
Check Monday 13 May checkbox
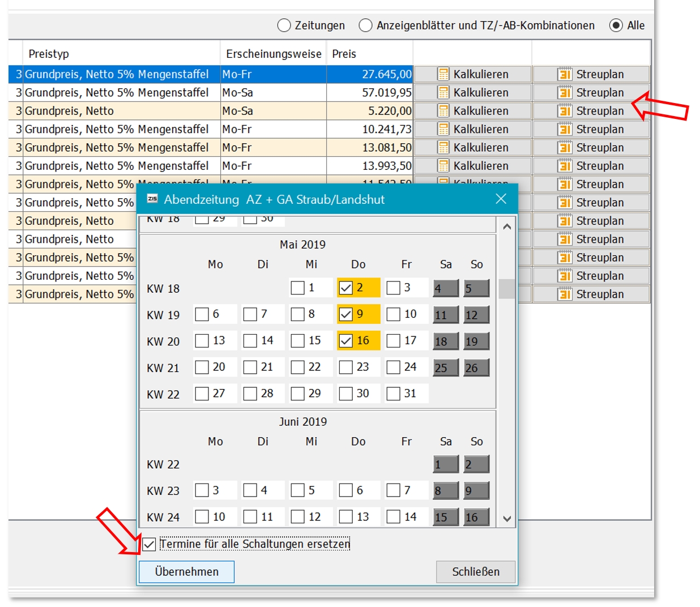[202, 341]
